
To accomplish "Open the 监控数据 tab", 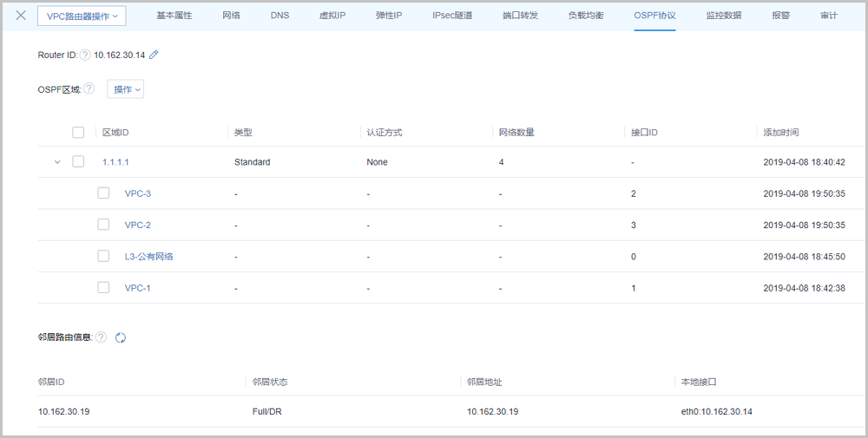I will [x=723, y=16].
